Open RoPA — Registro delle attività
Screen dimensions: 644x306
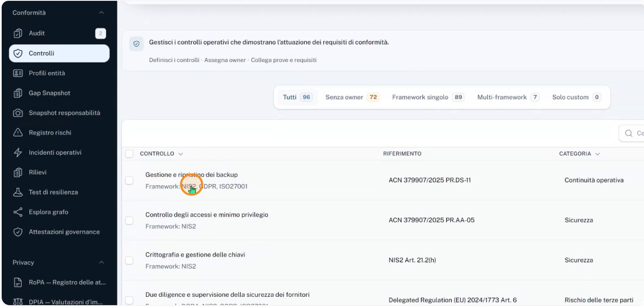click(x=59, y=282)
